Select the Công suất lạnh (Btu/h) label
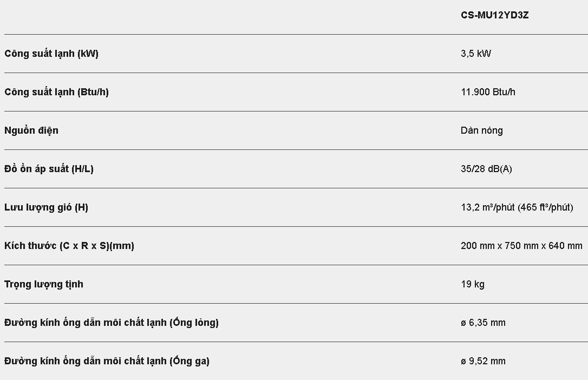Image resolution: width=588 pixels, height=380 pixels. click(56, 92)
